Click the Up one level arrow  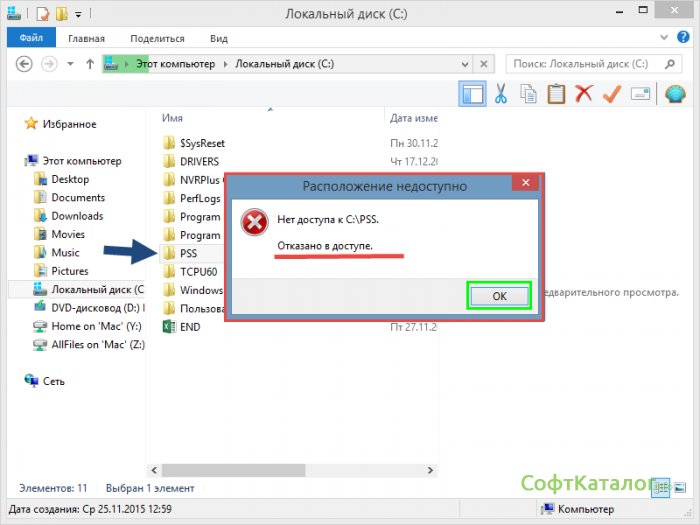(x=90, y=64)
